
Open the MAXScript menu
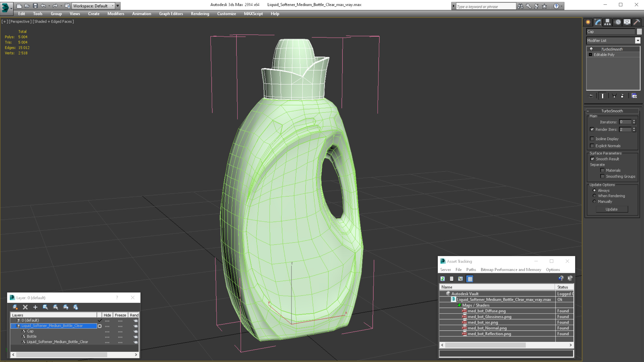[x=253, y=14]
